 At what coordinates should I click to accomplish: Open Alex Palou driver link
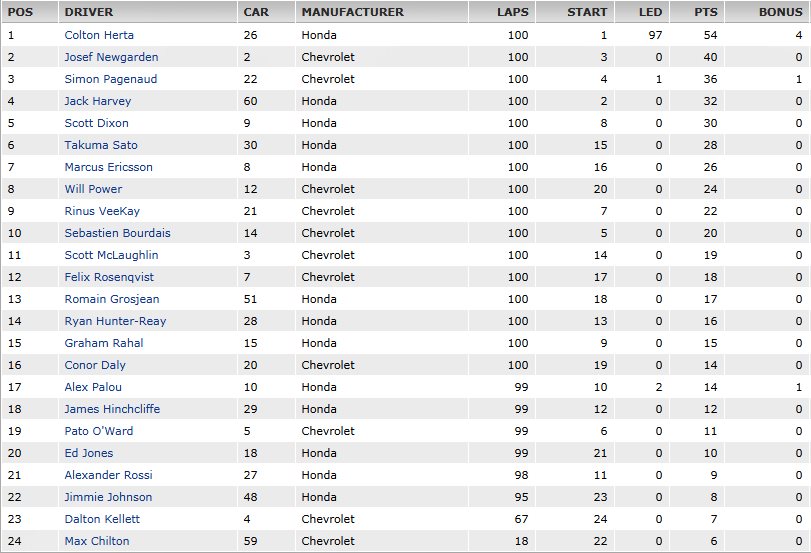(x=93, y=387)
